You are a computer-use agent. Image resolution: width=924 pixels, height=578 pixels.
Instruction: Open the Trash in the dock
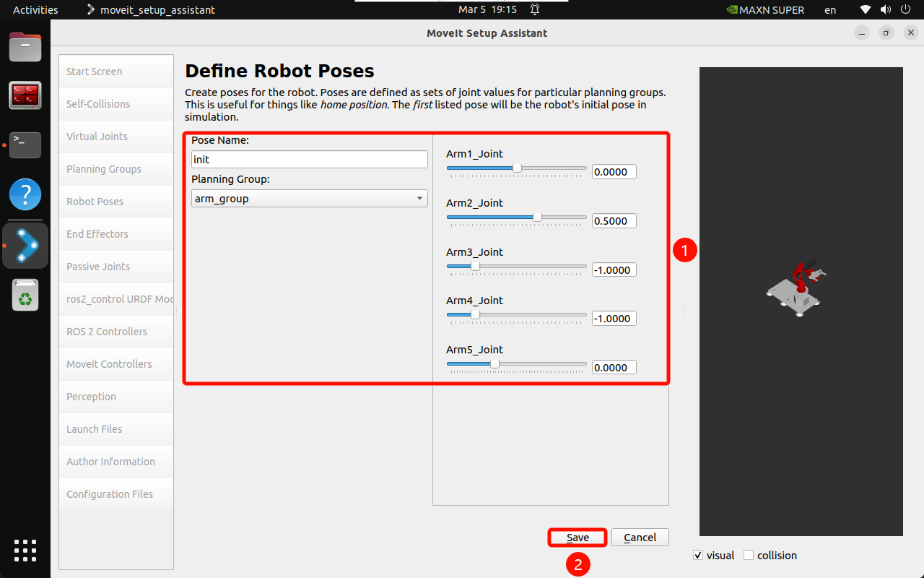[x=25, y=295]
